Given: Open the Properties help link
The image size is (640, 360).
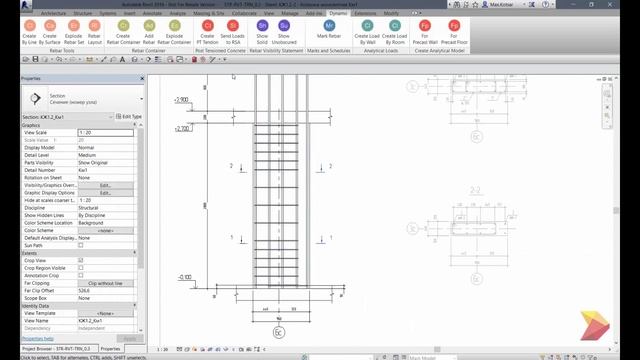Looking at the screenshot, I should pos(38,339).
